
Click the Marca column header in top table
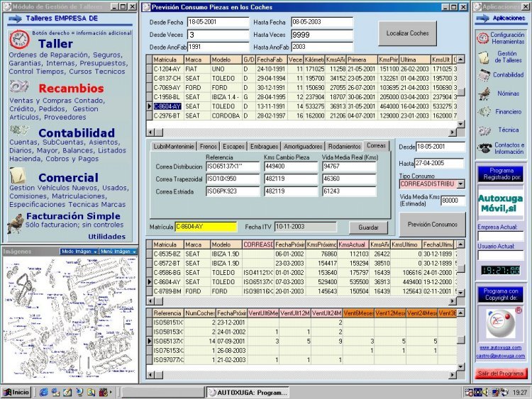(197, 60)
